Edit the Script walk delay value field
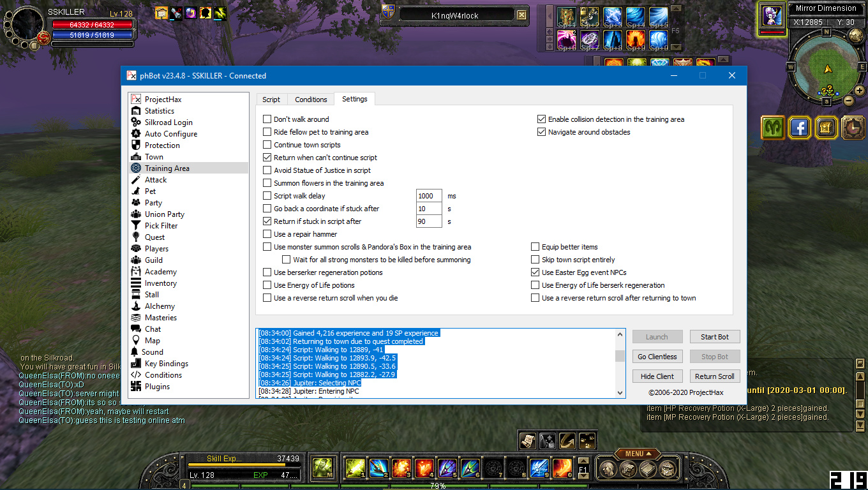Image resolution: width=868 pixels, height=490 pixels. [x=428, y=196]
